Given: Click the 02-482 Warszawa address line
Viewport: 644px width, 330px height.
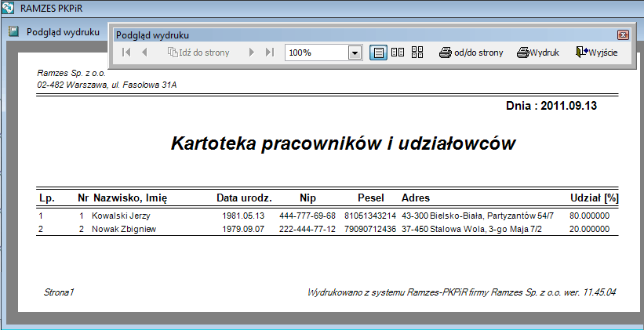Looking at the screenshot, I should [107, 85].
